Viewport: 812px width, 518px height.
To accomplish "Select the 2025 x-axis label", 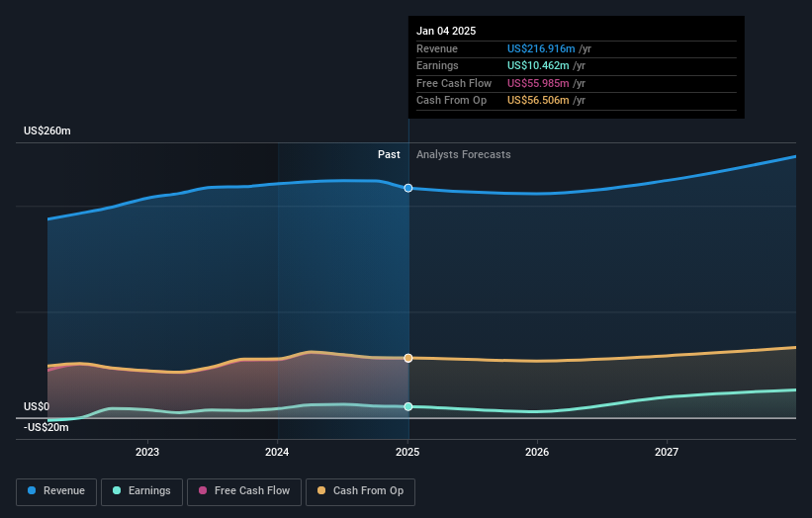I will click(x=407, y=452).
